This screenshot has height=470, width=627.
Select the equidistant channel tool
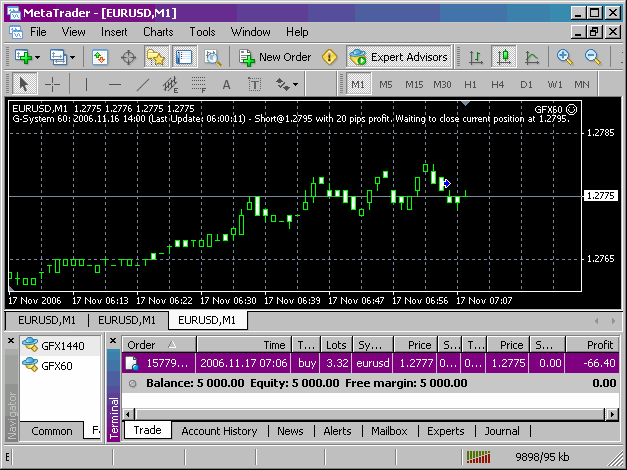170,84
